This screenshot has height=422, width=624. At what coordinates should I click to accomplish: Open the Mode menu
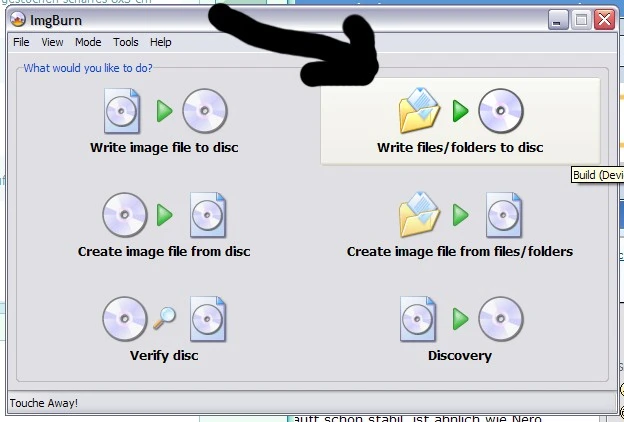point(88,42)
